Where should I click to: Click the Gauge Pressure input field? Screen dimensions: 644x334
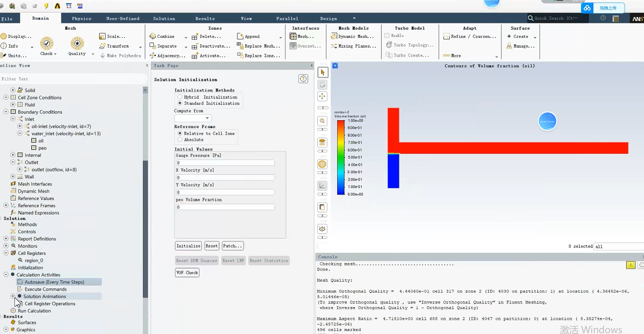225,163
